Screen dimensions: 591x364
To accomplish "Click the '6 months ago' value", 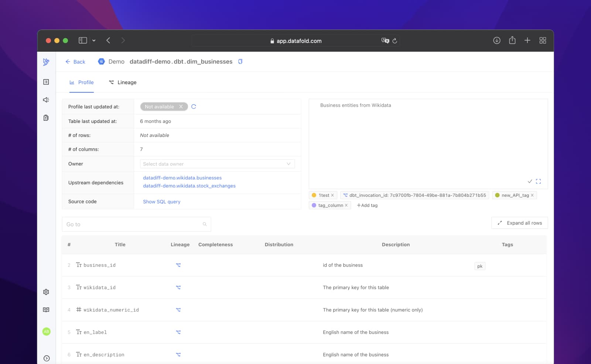I will [156, 121].
